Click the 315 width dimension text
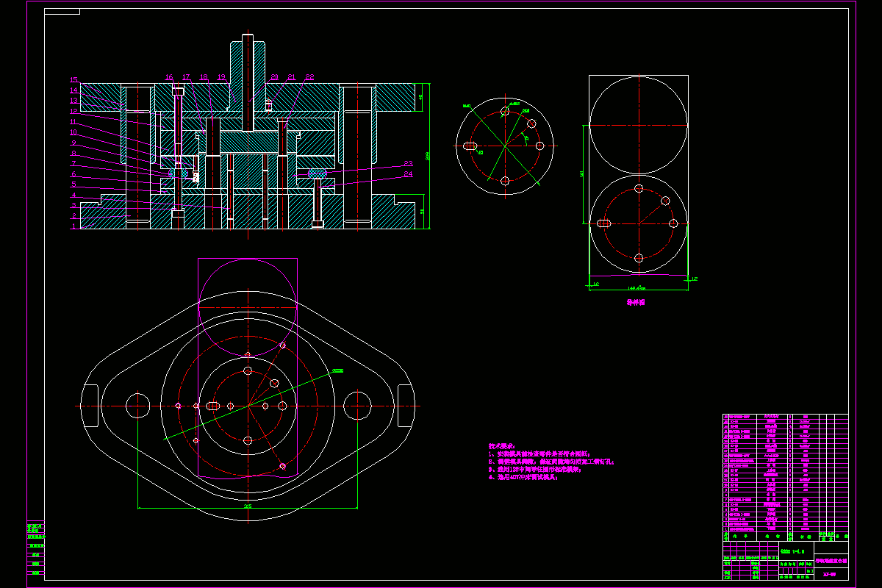The height and width of the screenshot is (588, 882). click(x=248, y=506)
